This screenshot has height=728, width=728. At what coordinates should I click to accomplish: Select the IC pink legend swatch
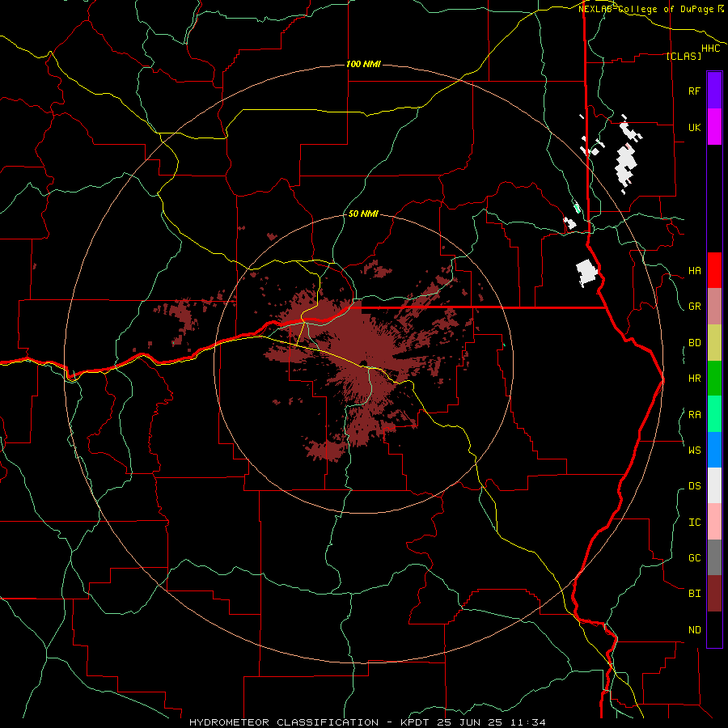(x=714, y=522)
